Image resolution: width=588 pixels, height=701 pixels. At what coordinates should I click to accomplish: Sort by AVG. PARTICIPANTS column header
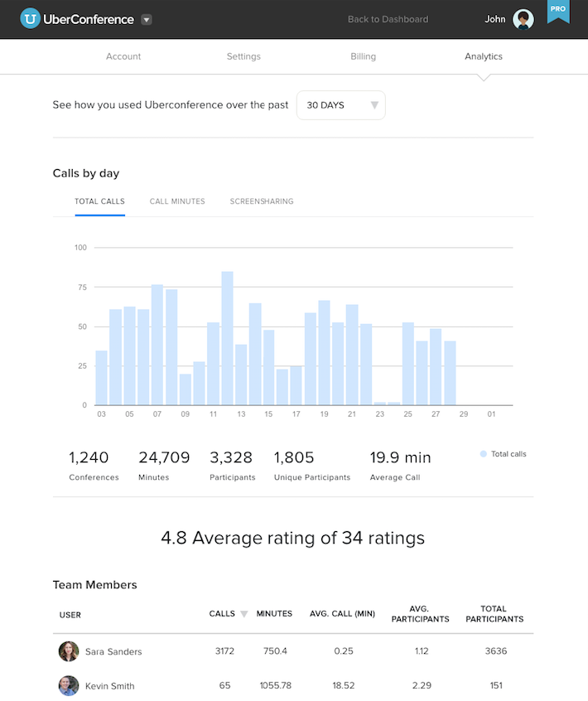421,614
